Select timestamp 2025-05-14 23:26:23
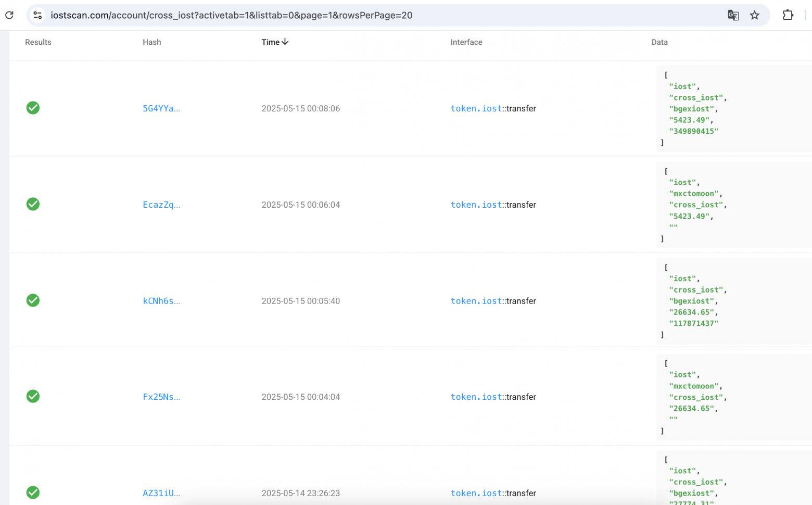Viewport: 812px width, 505px height. coord(301,493)
